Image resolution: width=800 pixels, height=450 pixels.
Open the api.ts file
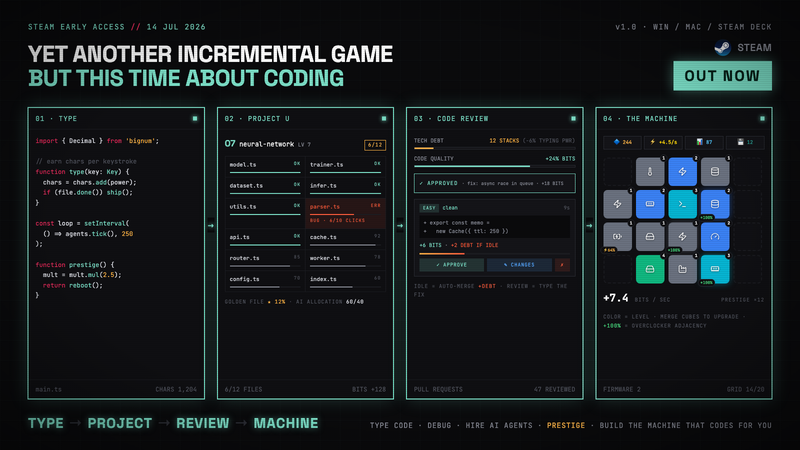(x=265, y=239)
